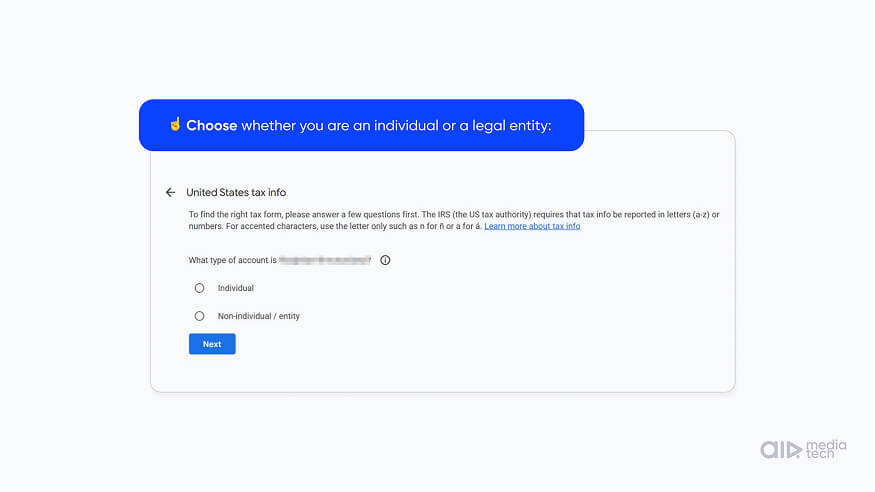Click the United States tax info heading
Viewport: 875px width, 492px height.
point(236,192)
